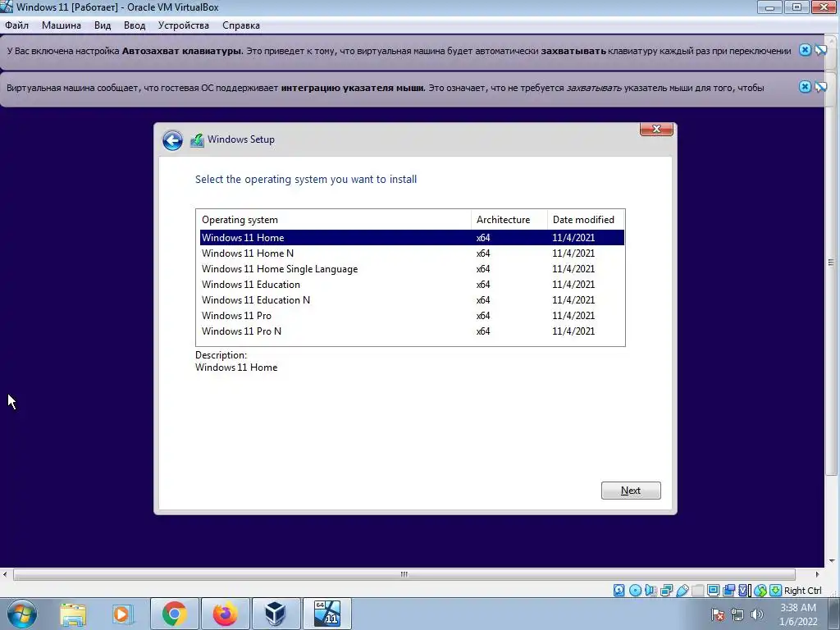Open the Action Center flag icon
Image resolution: width=840 pixels, height=630 pixels.
pos(718,615)
